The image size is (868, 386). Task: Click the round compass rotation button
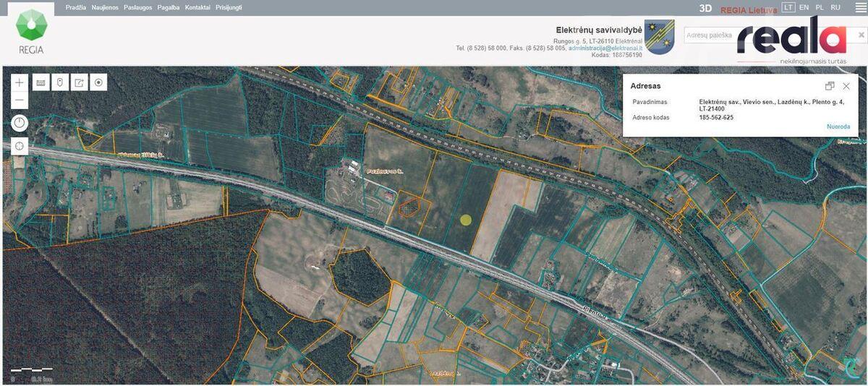[x=20, y=123]
